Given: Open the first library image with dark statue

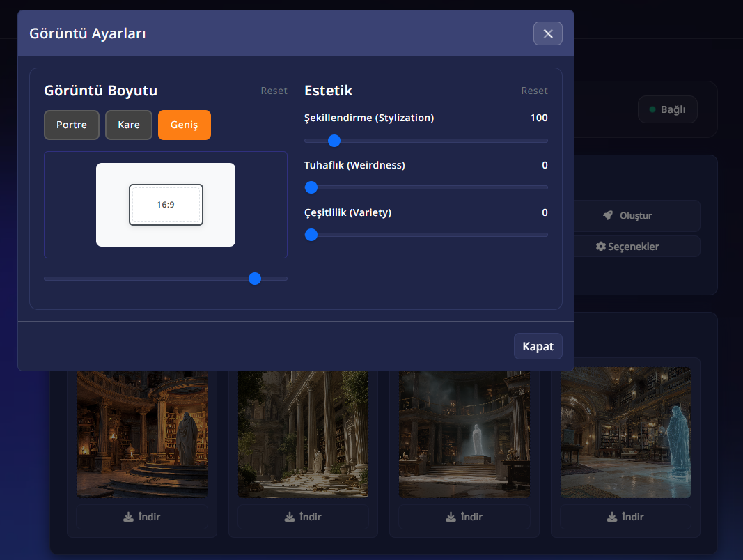Looking at the screenshot, I should click(x=142, y=435).
